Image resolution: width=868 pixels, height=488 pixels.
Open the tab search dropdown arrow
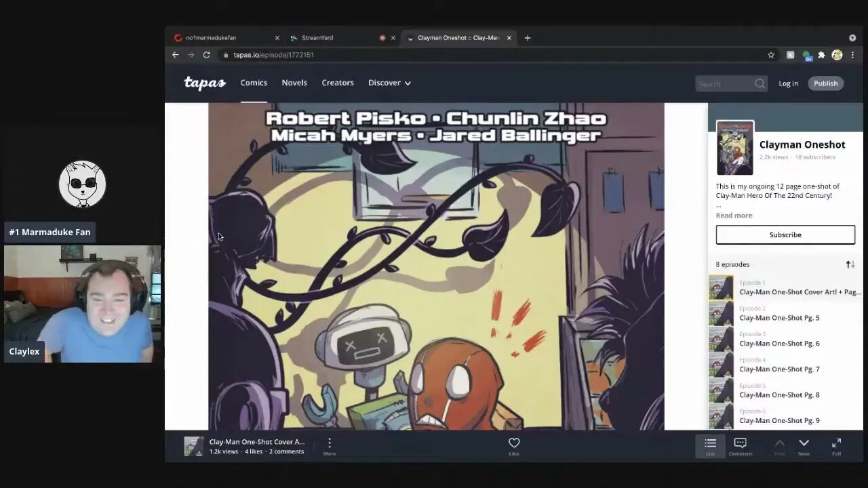(852, 38)
